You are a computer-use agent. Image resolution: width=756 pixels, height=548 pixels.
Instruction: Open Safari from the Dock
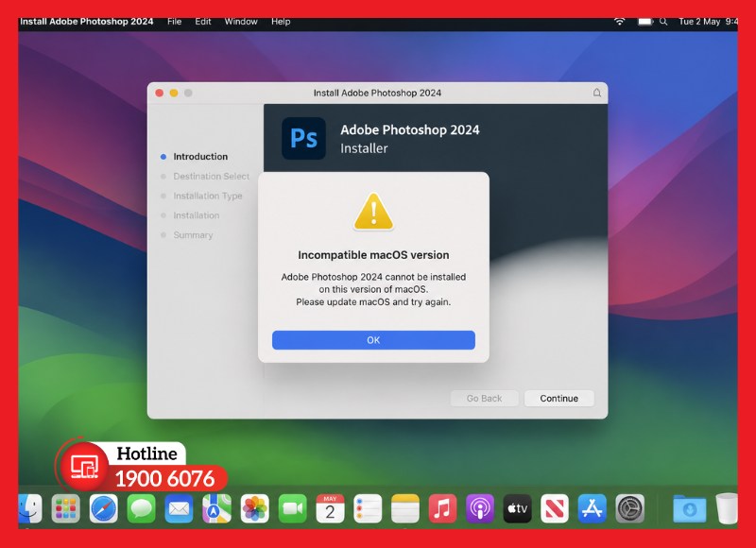click(x=104, y=508)
